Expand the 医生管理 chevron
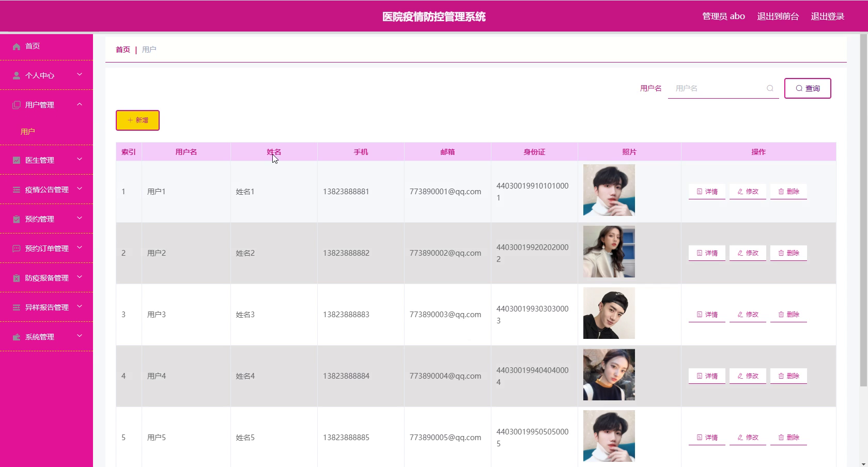The height and width of the screenshot is (467, 868). click(x=80, y=160)
